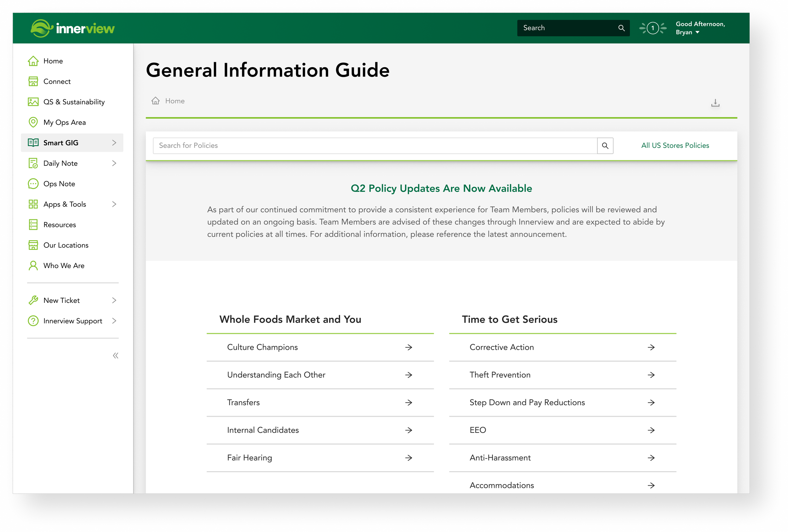
Task: Open Resources in the sidebar menu
Action: click(72, 224)
